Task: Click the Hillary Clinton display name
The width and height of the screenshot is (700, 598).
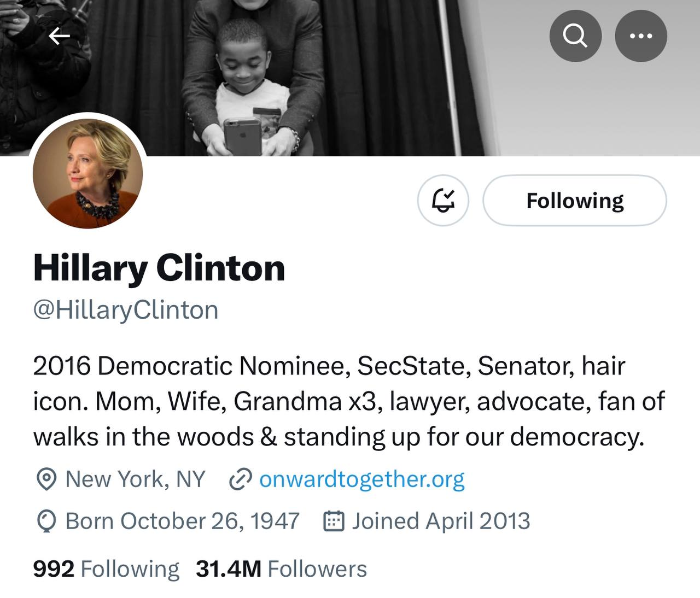Action: (x=159, y=268)
